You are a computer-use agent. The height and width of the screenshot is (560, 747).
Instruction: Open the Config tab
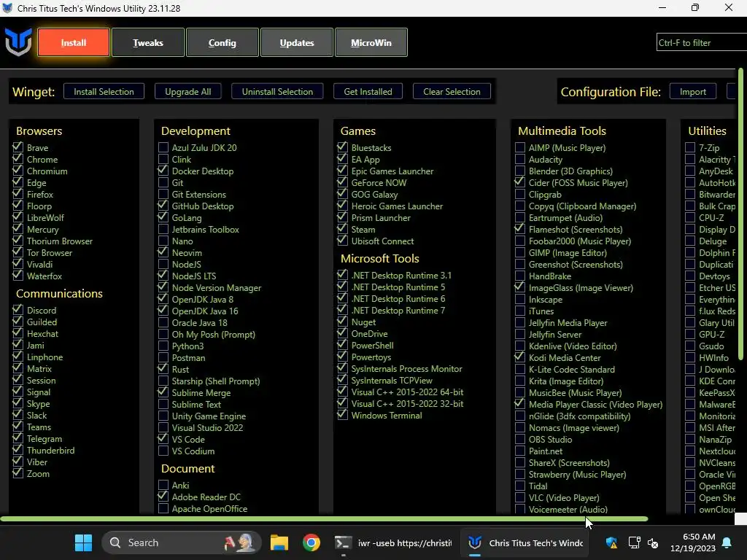click(222, 42)
